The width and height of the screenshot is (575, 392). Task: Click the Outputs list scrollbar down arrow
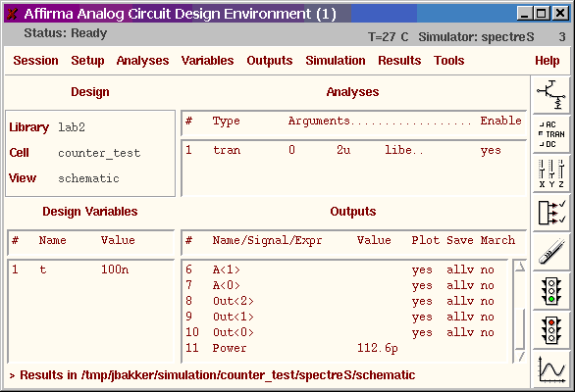520,356
